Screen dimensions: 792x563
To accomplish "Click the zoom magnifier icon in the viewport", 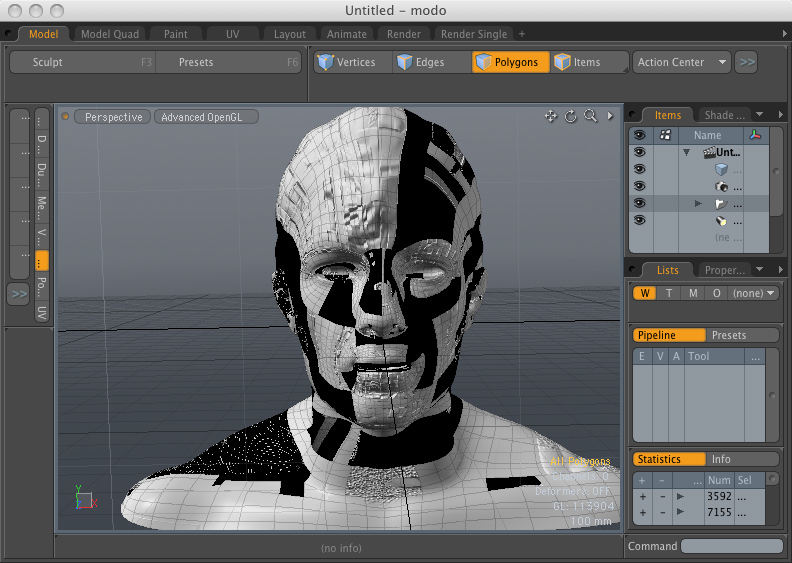I will tap(590, 116).
